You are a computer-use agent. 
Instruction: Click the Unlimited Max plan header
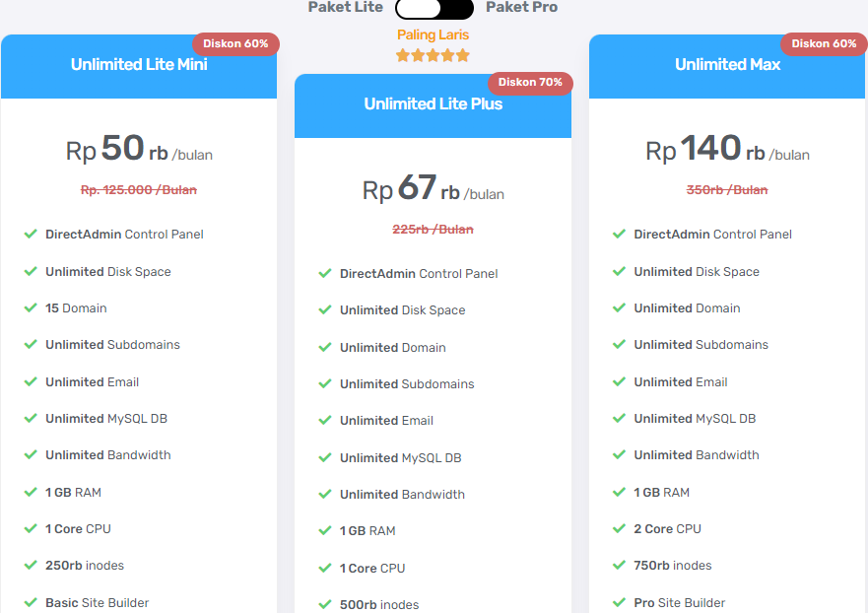726,64
